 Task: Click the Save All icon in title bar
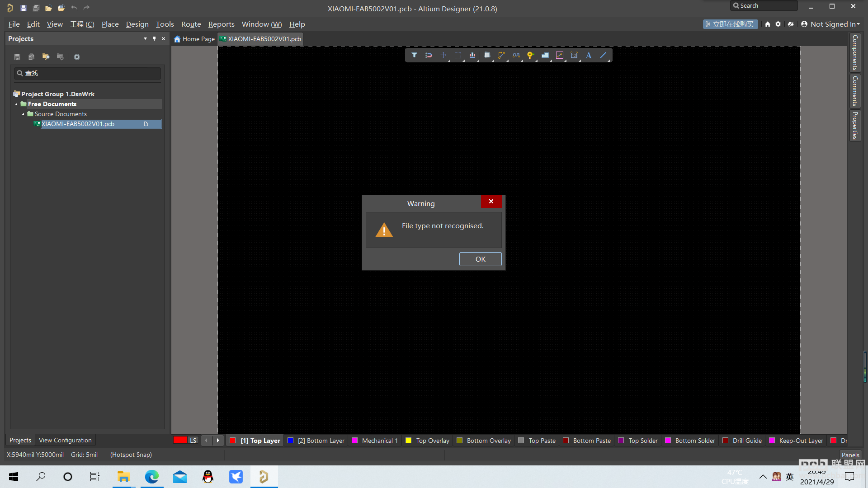(x=36, y=8)
